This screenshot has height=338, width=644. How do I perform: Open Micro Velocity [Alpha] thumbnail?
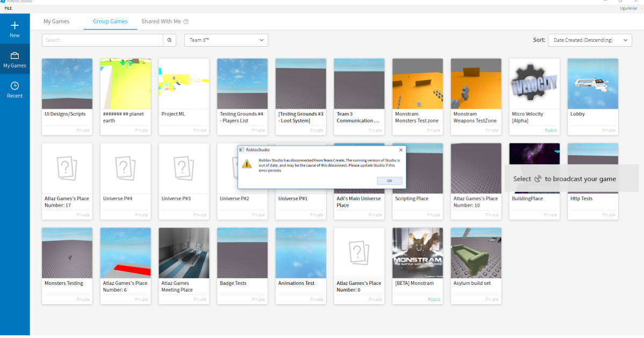coord(535,84)
